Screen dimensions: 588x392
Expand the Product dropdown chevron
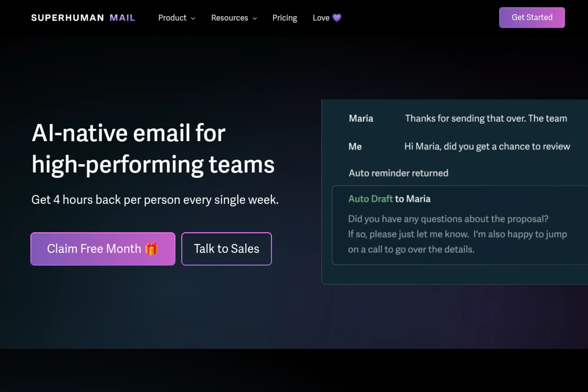pyautogui.click(x=193, y=18)
